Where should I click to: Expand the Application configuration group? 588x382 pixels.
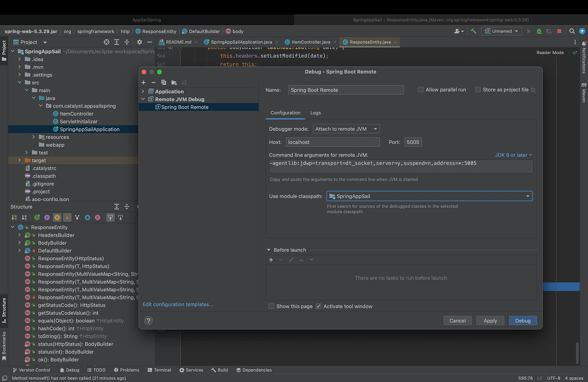tap(143, 91)
